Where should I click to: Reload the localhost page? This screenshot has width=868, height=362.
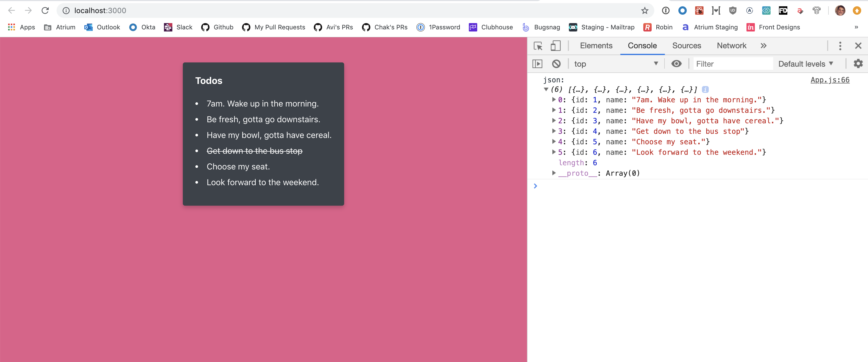(45, 10)
